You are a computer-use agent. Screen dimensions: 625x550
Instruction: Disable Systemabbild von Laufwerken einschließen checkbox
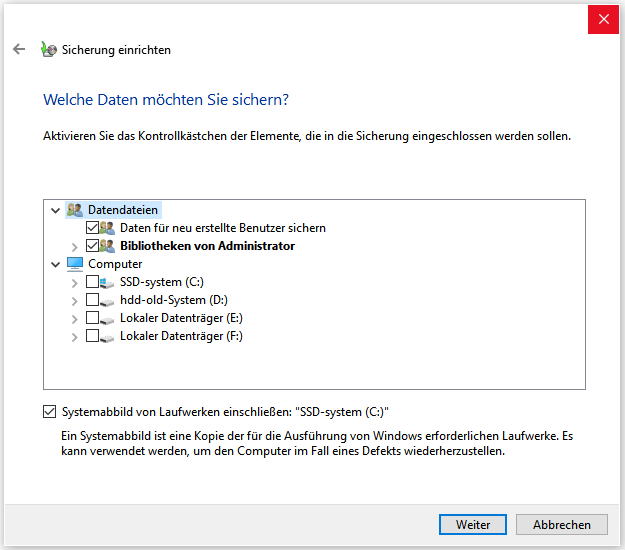click(x=50, y=411)
